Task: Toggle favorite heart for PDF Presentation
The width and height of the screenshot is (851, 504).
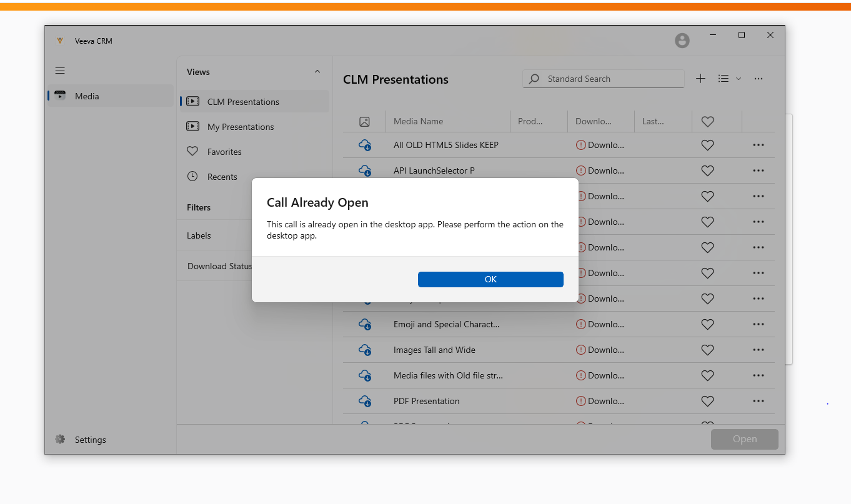Action: point(707,401)
